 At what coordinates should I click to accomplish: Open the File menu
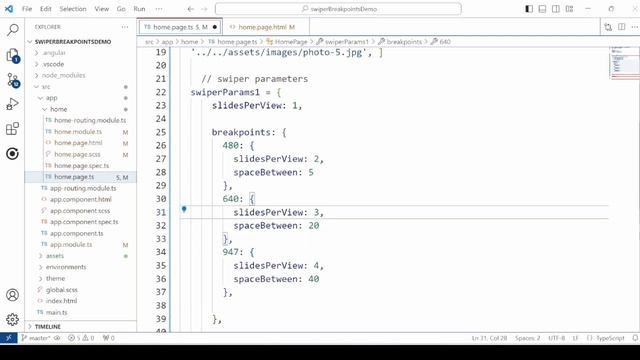tap(27, 9)
